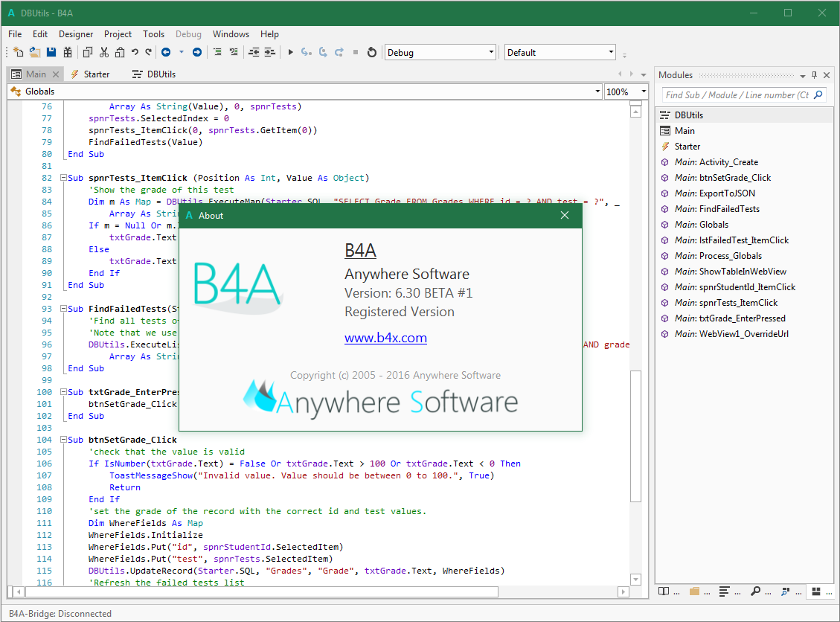Go to Main: WebView1_OverrideUrl sub
Screen dimensions: 840x622
[x=744, y=334]
